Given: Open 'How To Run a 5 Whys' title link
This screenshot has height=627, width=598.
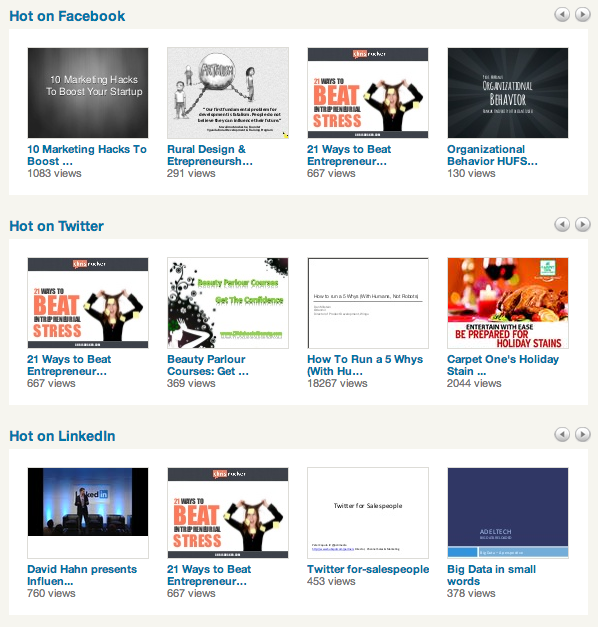Looking at the screenshot, I should pos(365,365).
